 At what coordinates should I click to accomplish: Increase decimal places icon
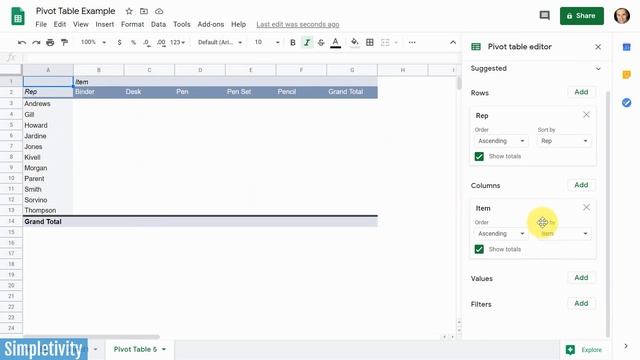tap(161, 42)
